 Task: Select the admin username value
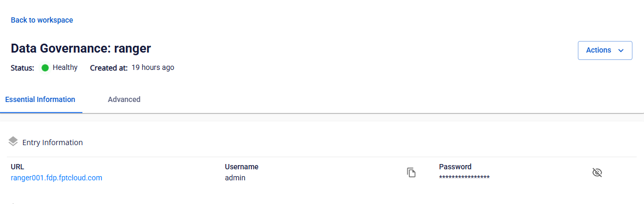[235, 178]
